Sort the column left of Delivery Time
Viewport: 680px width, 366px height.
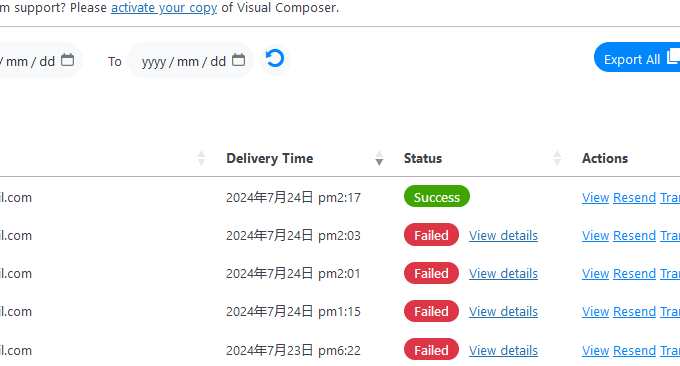pos(201,158)
